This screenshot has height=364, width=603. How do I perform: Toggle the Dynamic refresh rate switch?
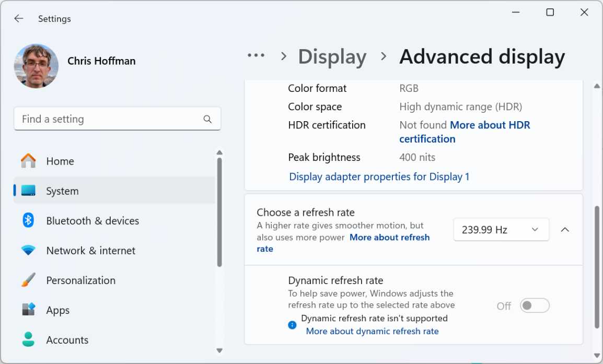coord(535,306)
